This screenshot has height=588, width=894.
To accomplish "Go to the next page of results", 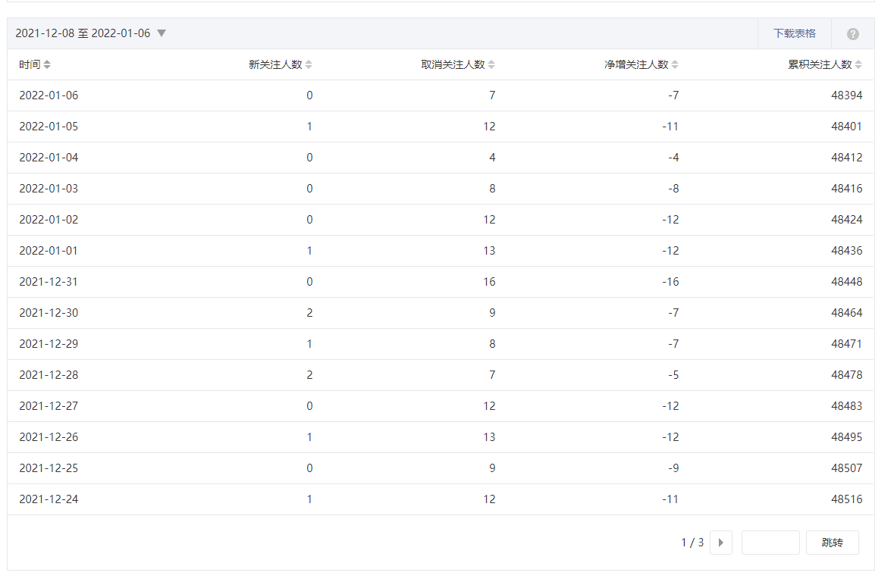I will [720, 543].
